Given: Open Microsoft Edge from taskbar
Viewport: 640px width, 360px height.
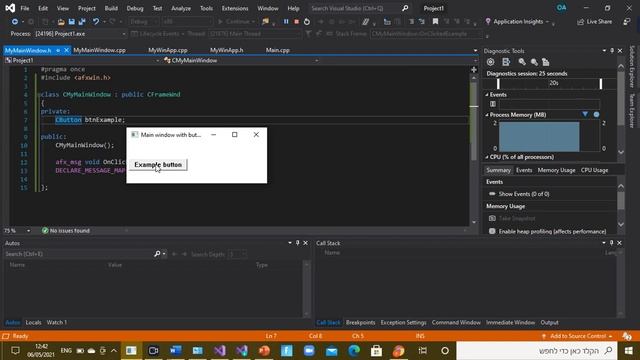Looking at the screenshot, I should 354,351.
